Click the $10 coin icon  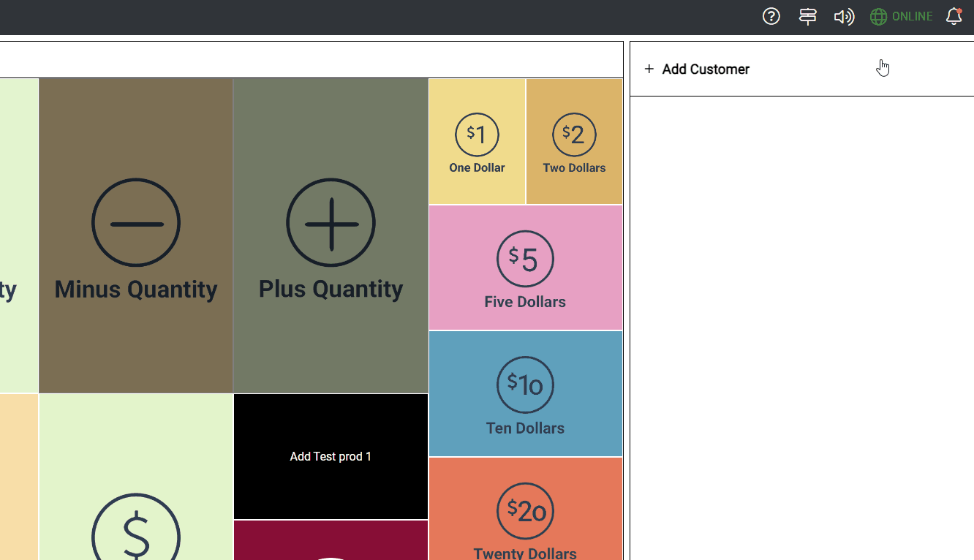525,385
